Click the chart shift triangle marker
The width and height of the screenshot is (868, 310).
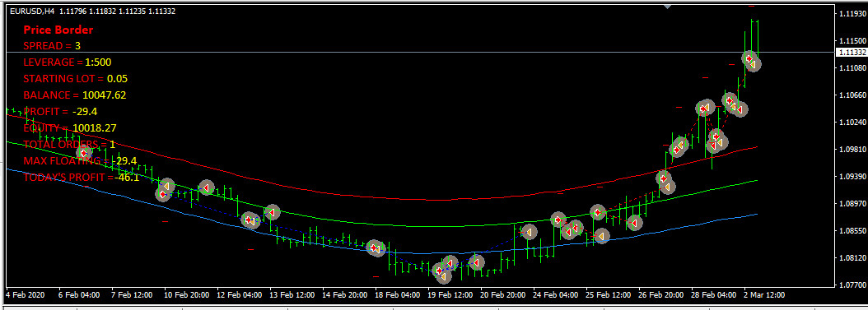(668, 6)
